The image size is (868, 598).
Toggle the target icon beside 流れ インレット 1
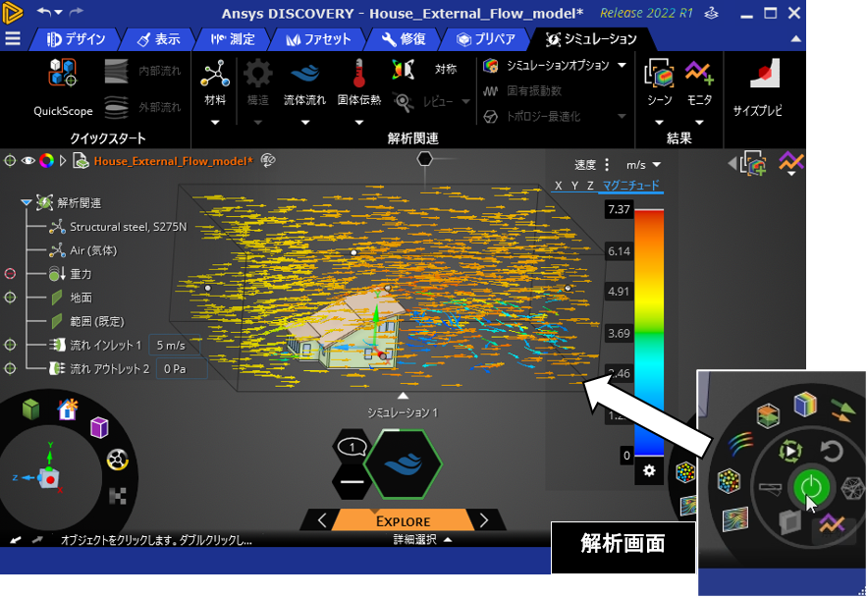click(x=10, y=345)
